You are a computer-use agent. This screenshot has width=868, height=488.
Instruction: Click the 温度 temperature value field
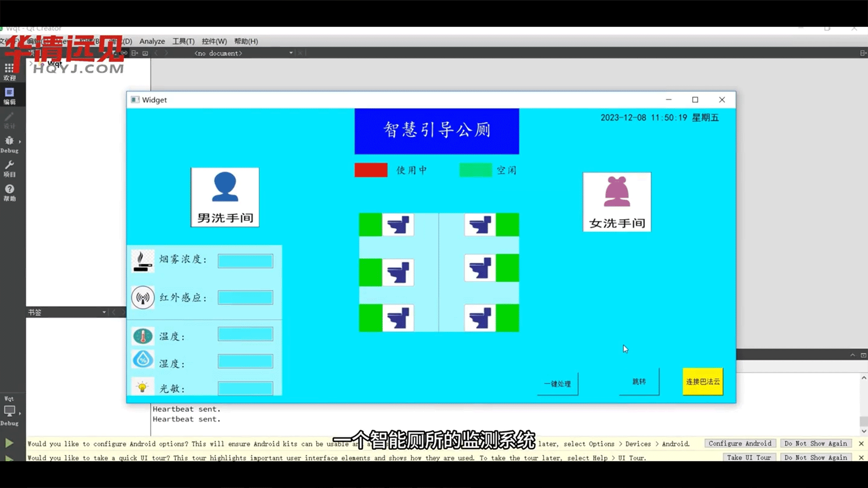pyautogui.click(x=245, y=334)
